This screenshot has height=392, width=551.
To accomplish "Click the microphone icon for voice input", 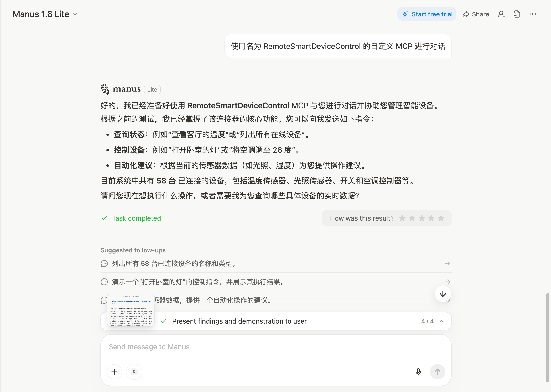I will pos(418,372).
